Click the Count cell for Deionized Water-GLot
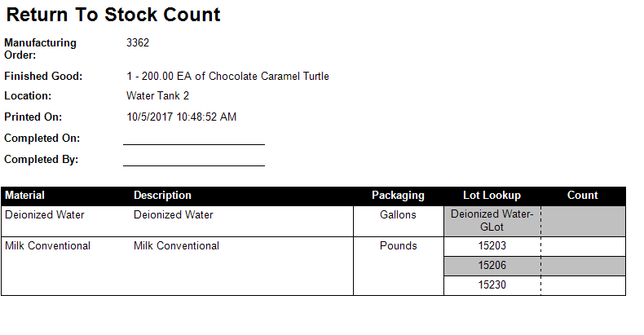This screenshot has height=335, width=644. (x=583, y=221)
